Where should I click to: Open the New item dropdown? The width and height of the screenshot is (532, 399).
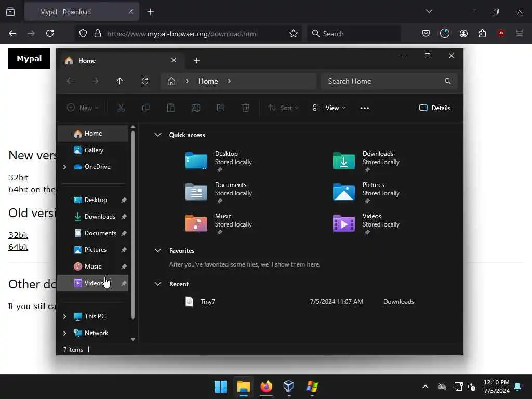tap(83, 108)
